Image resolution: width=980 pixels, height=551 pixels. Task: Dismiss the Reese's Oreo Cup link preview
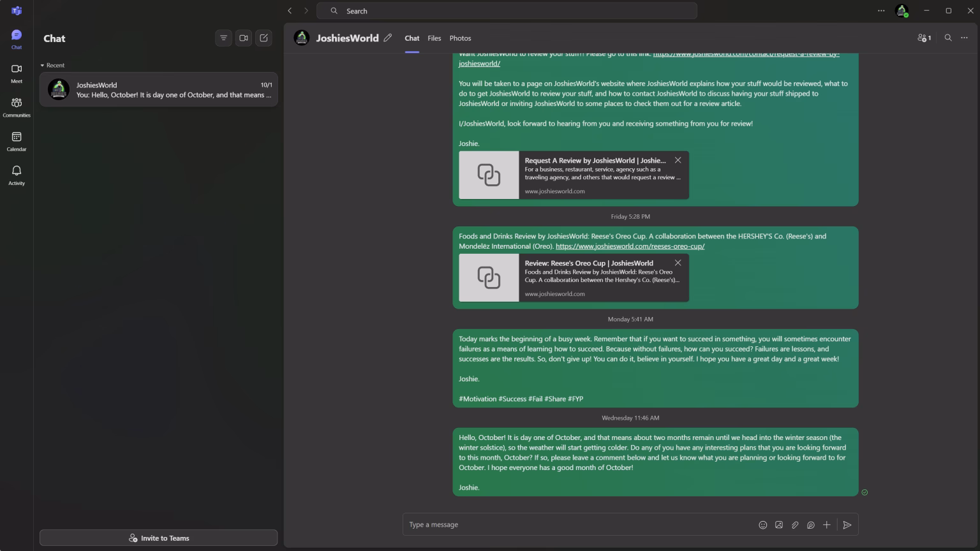click(x=678, y=263)
